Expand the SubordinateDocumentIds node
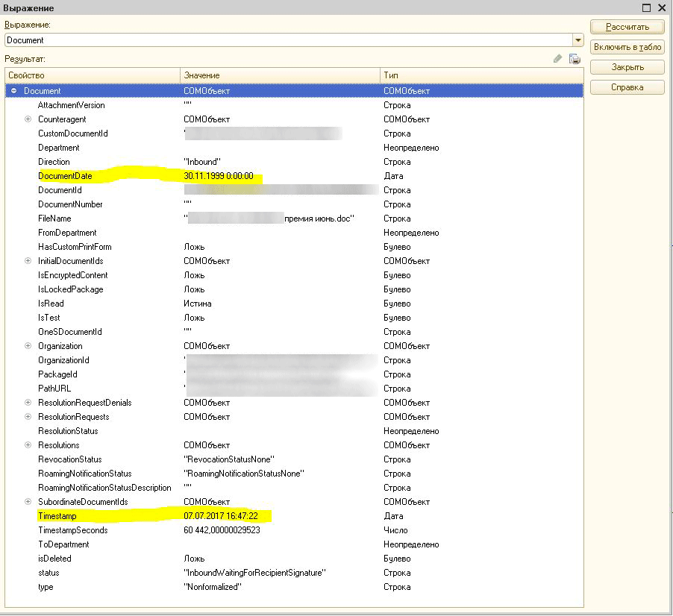The width and height of the screenshot is (673, 616). point(26,501)
